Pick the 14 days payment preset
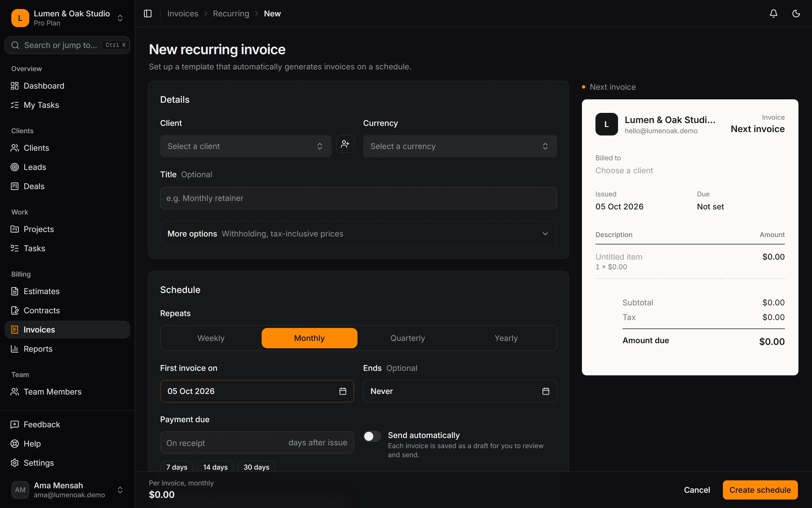The width and height of the screenshot is (812, 508). [x=215, y=467]
